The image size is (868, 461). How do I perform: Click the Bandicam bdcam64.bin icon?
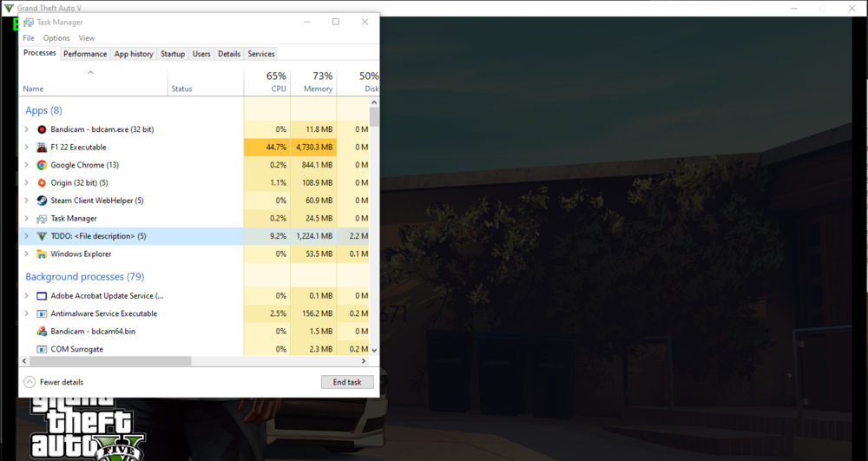pyautogui.click(x=42, y=332)
